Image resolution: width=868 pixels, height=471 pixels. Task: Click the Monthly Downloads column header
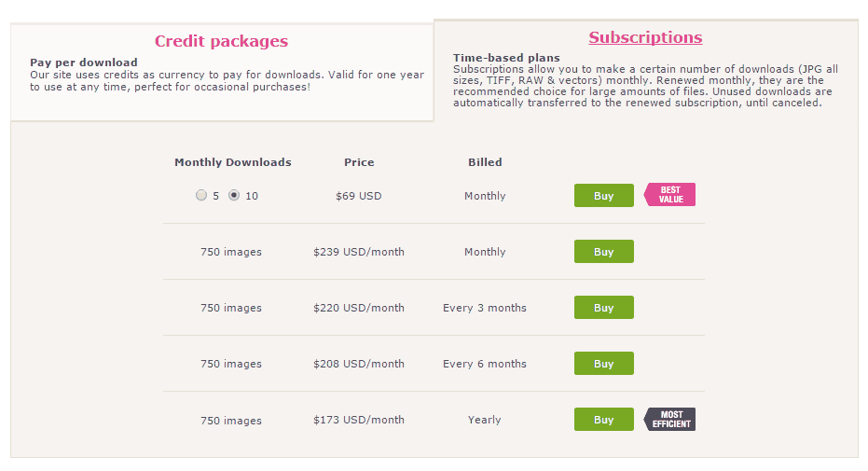click(x=233, y=162)
